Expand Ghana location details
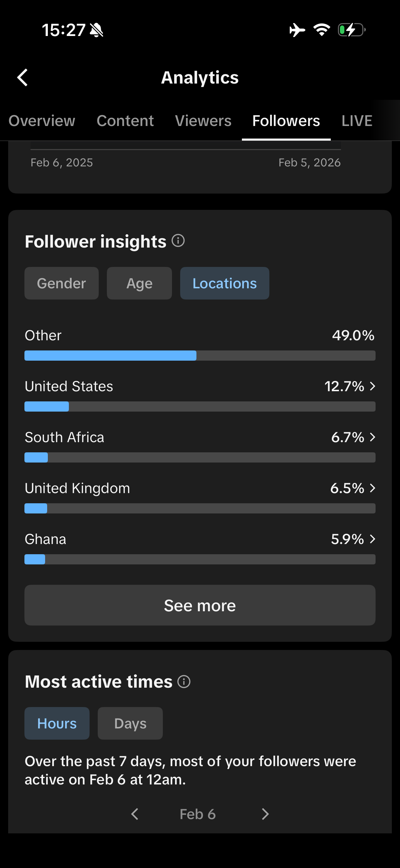The height and width of the screenshot is (868, 400). 372,539
